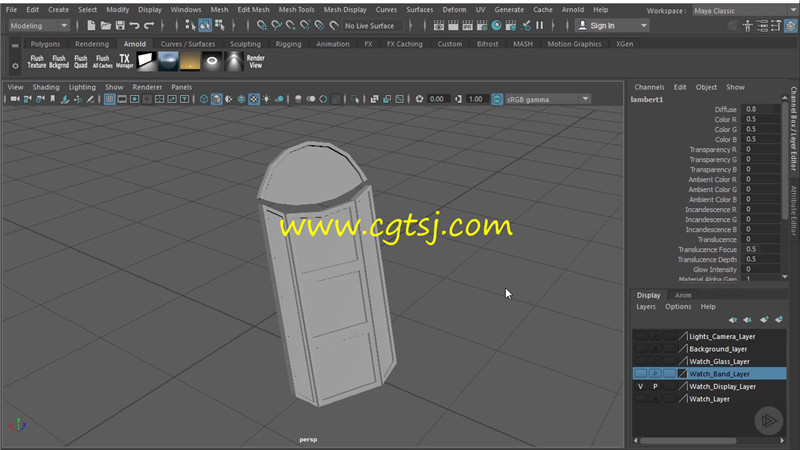Click Flush All Caches shelf button

point(103,62)
